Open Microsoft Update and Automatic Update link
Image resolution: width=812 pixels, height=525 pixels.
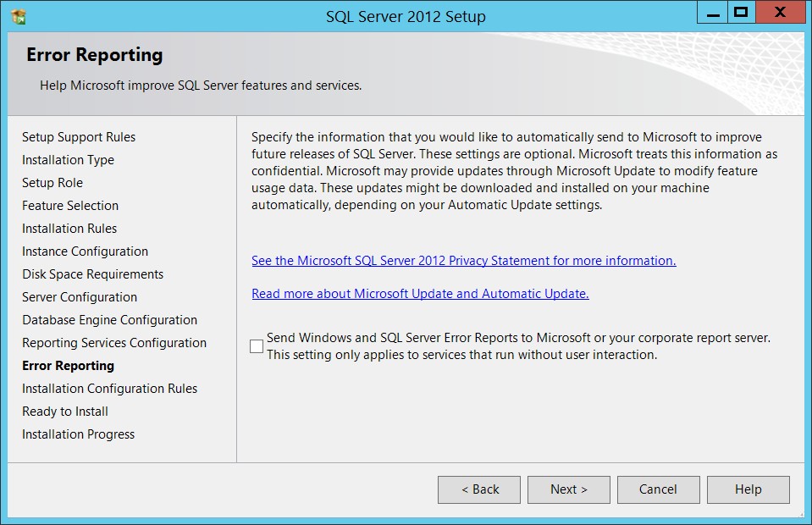pyautogui.click(x=420, y=294)
